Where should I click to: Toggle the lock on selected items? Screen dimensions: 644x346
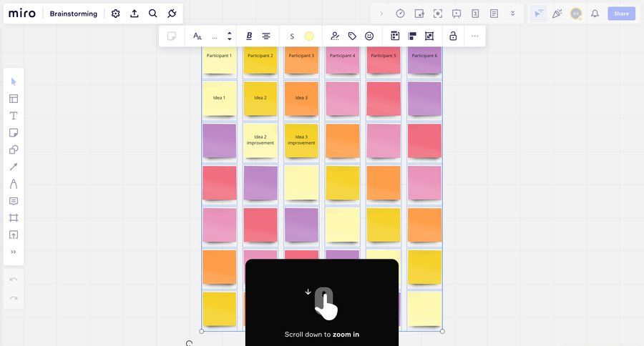[x=453, y=36]
